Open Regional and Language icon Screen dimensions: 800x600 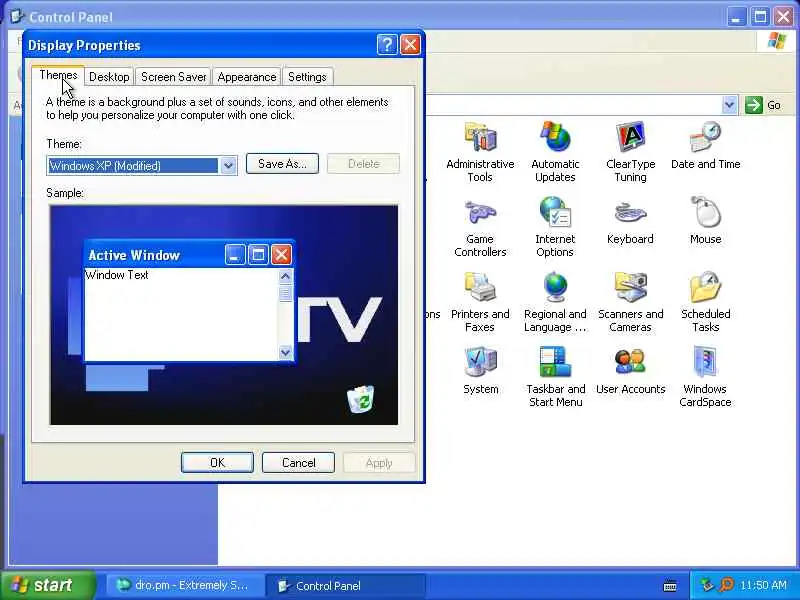pyautogui.click(x=555, y=287)
